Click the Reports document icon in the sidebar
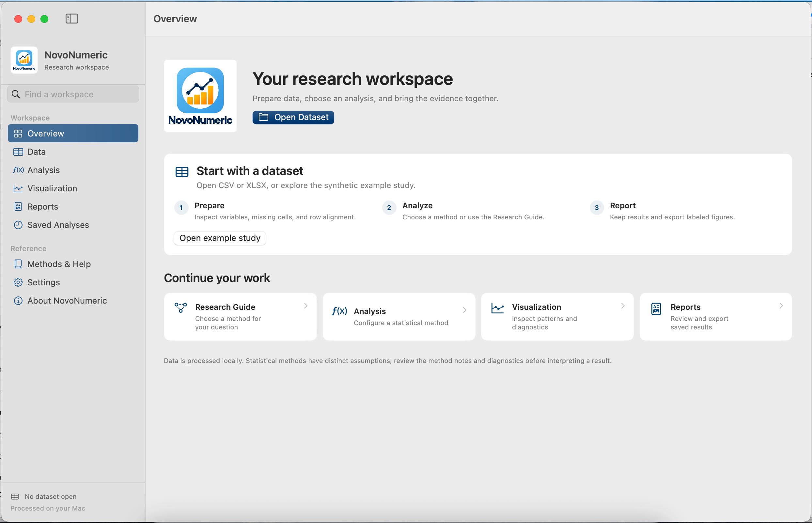Viewport: 812px width, 523px height. tap(18, 206)
